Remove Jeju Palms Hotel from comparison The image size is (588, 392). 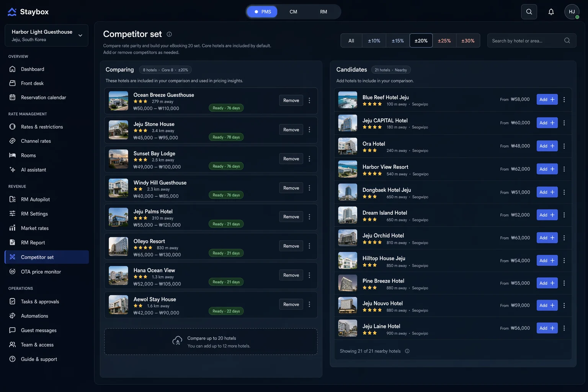(291, 217)
